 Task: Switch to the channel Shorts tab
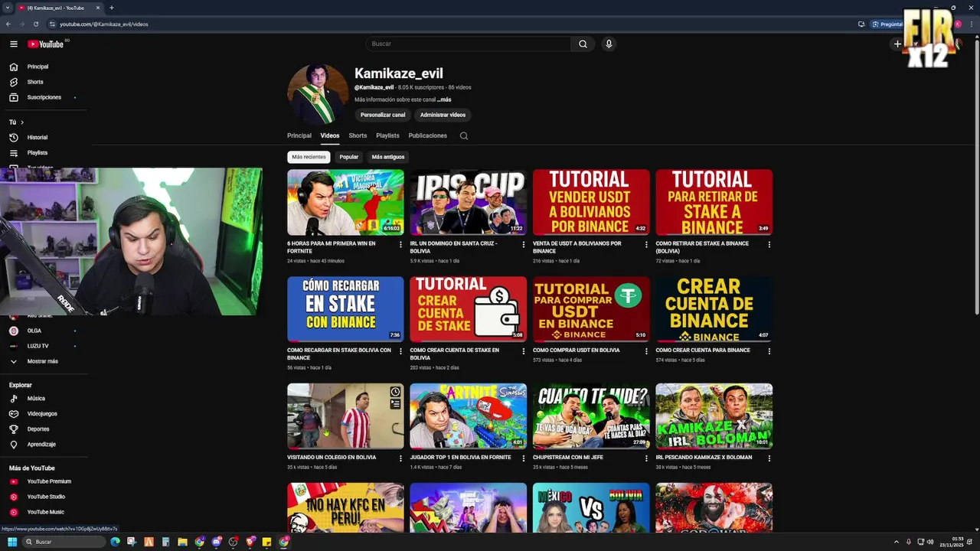pos(358,135)
